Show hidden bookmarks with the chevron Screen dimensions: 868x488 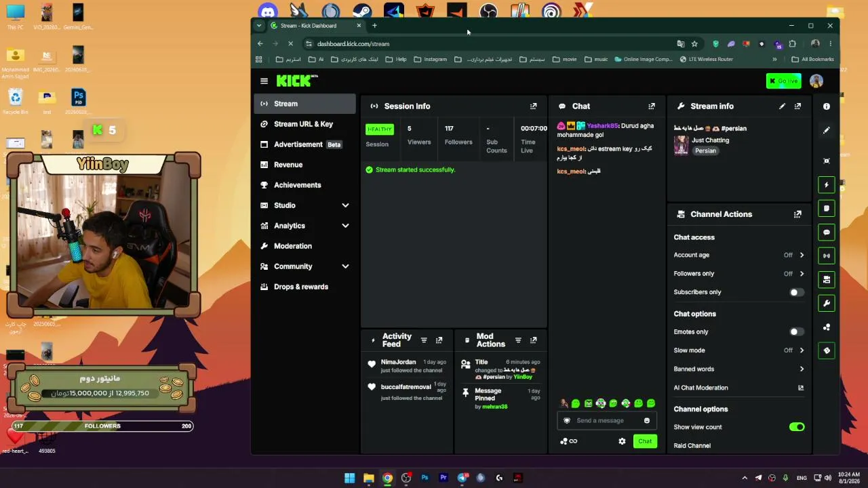(x=774, y=60)
